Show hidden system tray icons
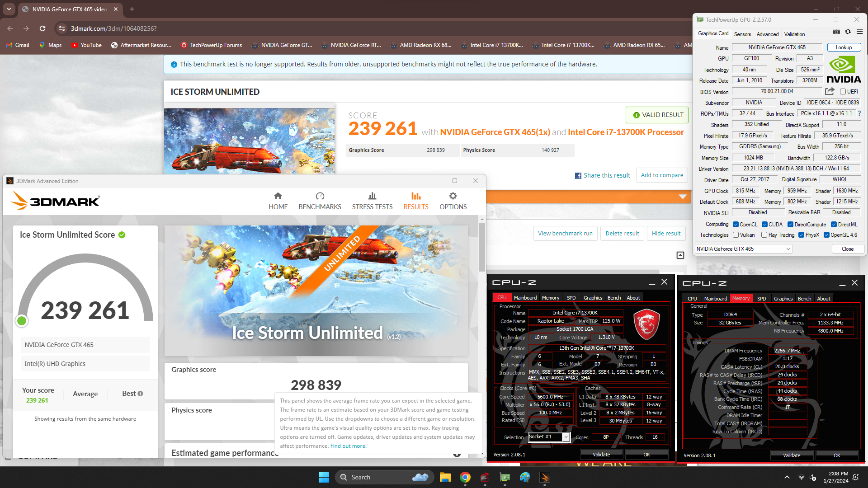Screen dimensions: 868x488 (x=787, y=477)
